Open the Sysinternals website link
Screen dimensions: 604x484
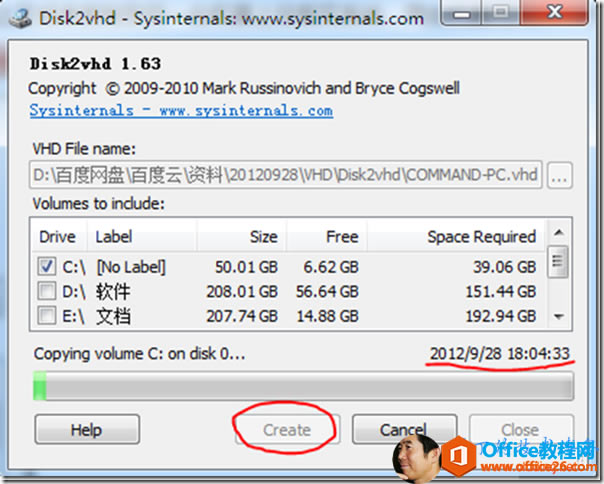(x=181, y=111)
